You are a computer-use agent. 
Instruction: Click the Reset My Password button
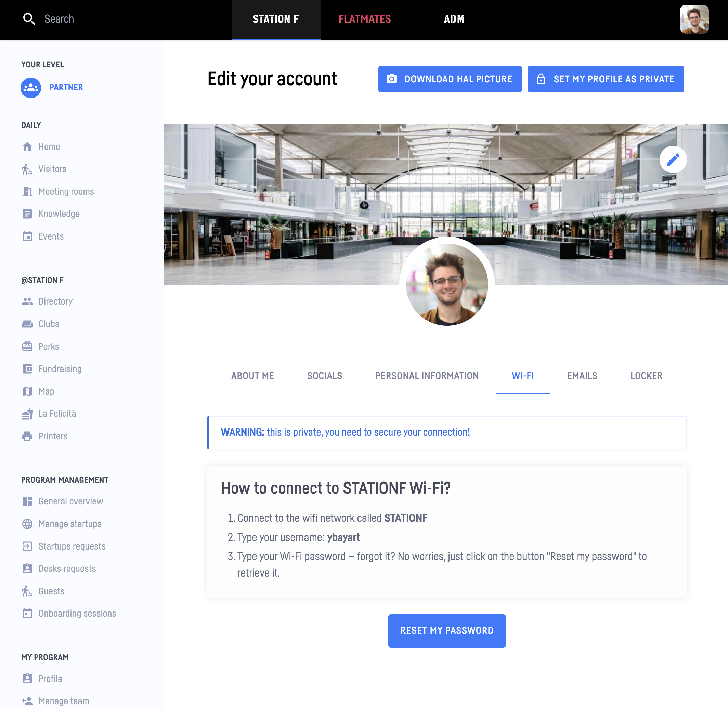click(x=447, y=630)
